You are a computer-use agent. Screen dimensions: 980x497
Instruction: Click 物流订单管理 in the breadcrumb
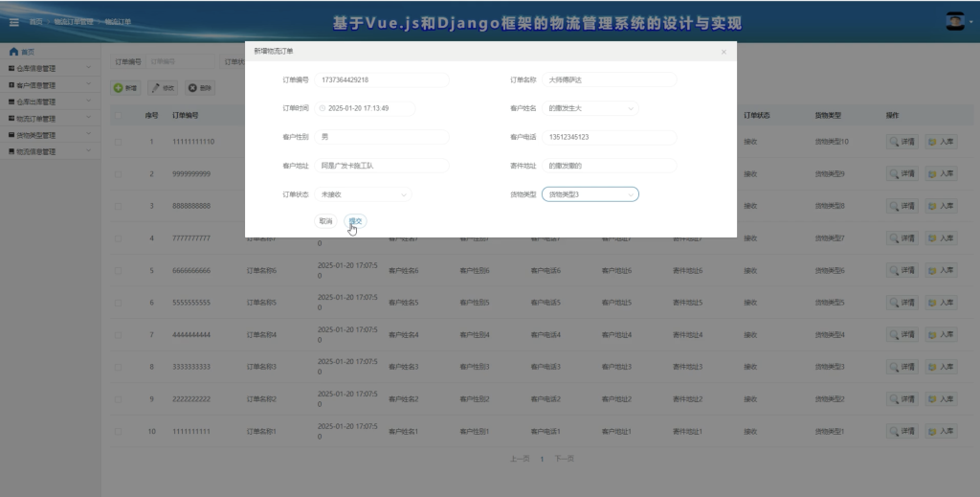point(73,22)
